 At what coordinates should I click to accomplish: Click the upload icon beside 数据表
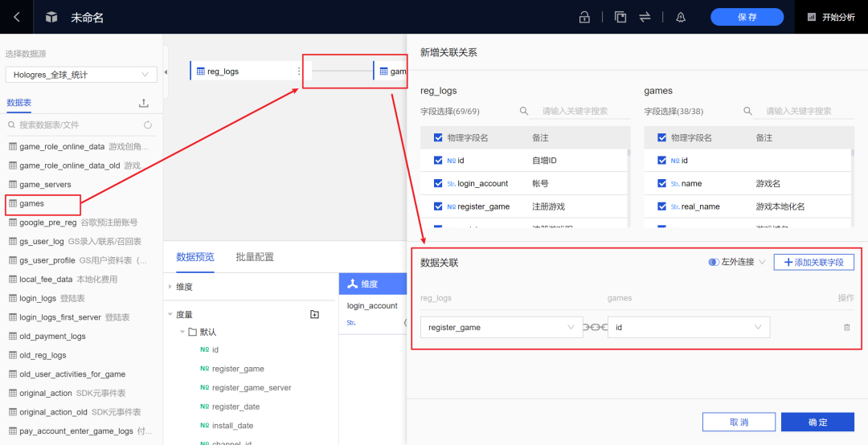point(143,103)
